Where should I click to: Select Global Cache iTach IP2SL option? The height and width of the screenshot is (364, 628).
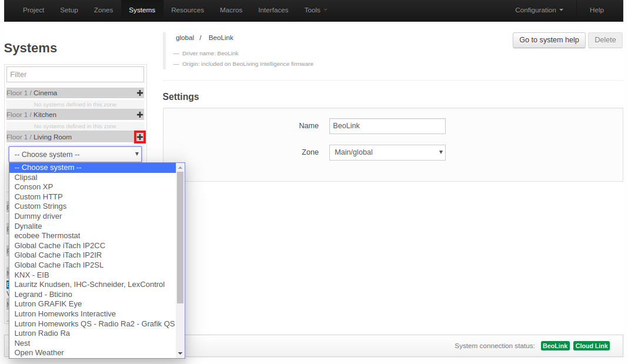click(x=92, y=265)
